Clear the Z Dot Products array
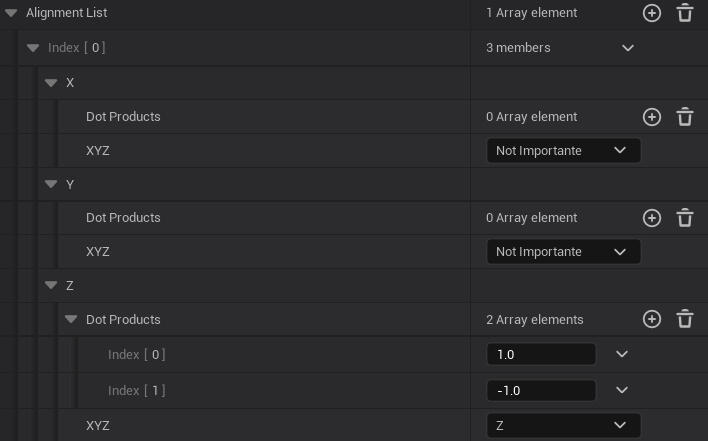Image resolution: width=708 pixels, height=441 pixels. pyautogui.click(x=685, y=320)
